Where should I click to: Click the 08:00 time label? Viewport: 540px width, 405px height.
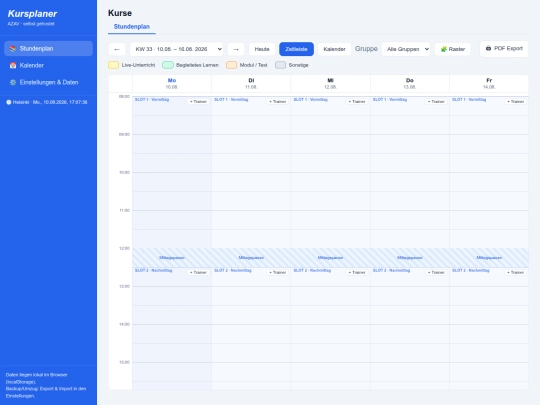click(124, 96)
